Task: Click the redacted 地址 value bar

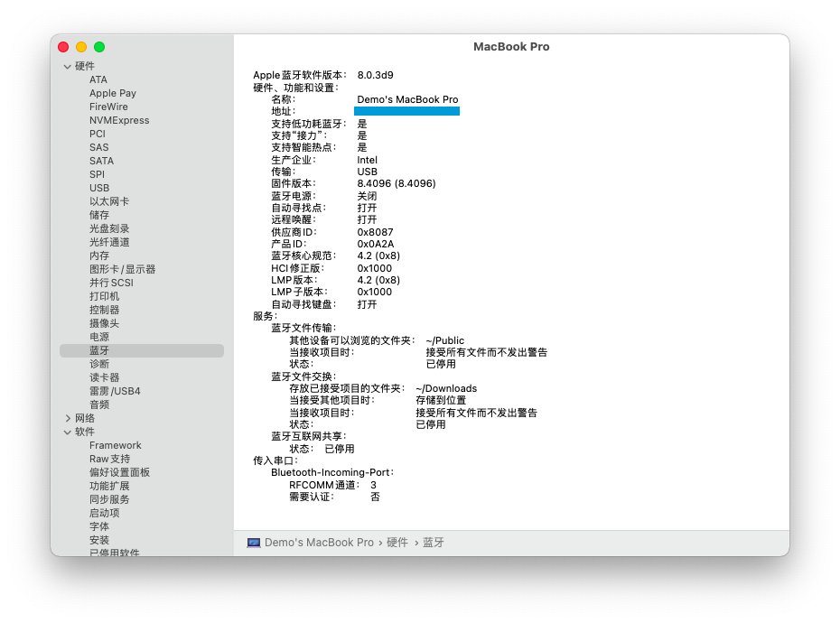Action: tap(406, 111)
